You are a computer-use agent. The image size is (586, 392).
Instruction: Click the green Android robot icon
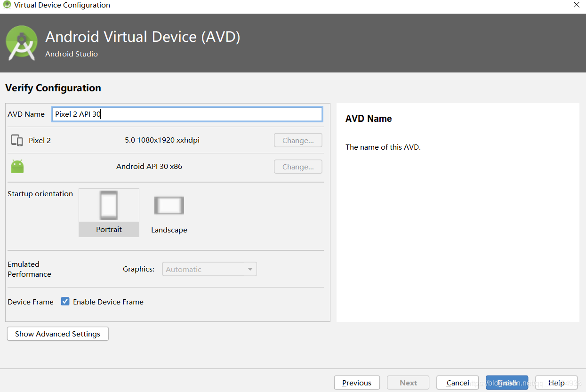[17, 167]
